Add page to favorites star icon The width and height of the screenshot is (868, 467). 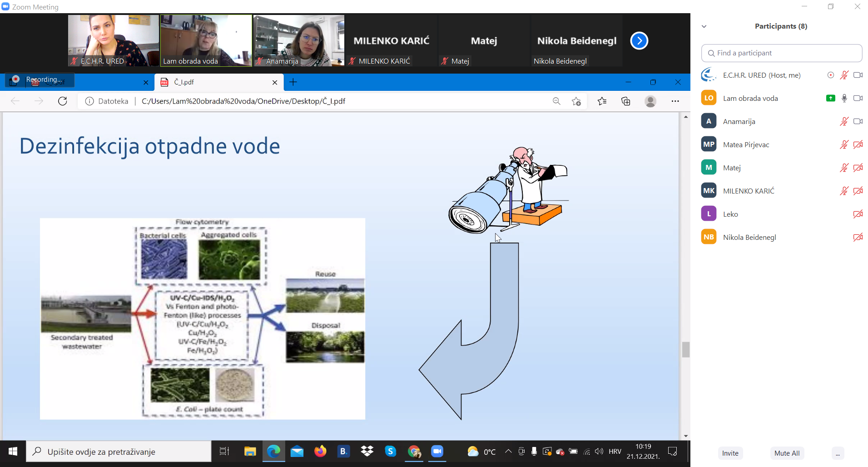pyautogui.click(x=576, y=101)
